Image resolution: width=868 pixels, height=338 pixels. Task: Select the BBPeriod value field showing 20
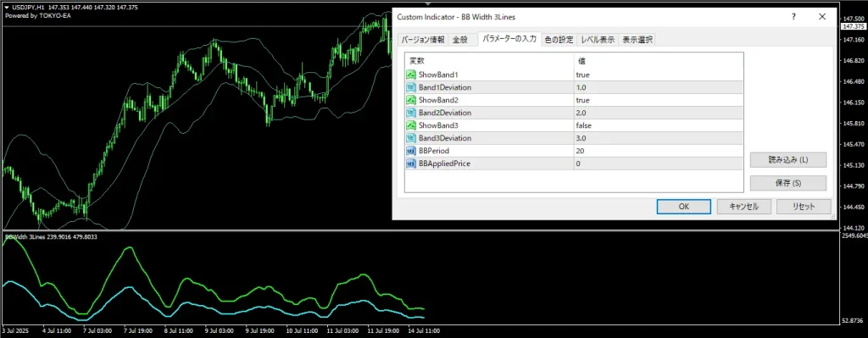pyautogui.click(x=659, y=151)
